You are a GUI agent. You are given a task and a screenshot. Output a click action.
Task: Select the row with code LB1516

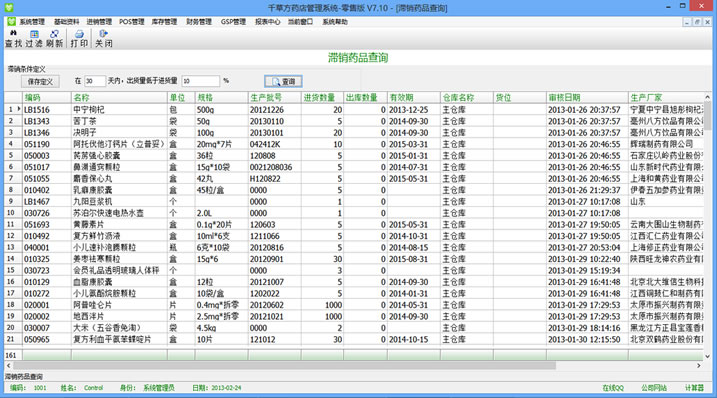354,110
